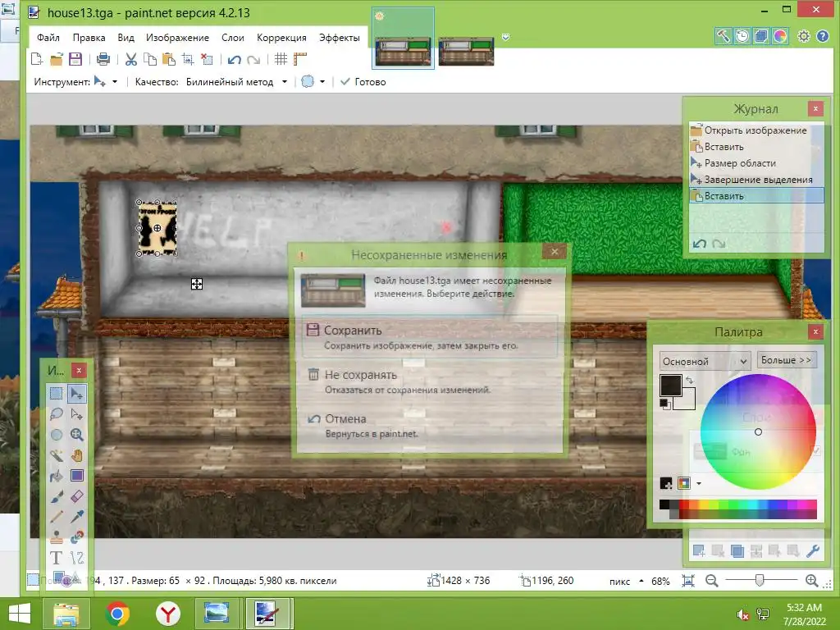Open the пикс units dropdown in status bar
This screenshot has height=630, width=840.
(x=626, y=582)
